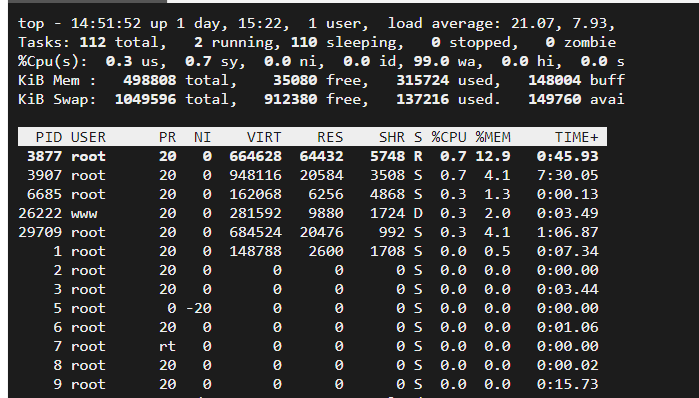Viewport: 699px width, 398px height.
Task: Click Tasks 112 total value
Action: pyautogui.click(x=93, y=42)
